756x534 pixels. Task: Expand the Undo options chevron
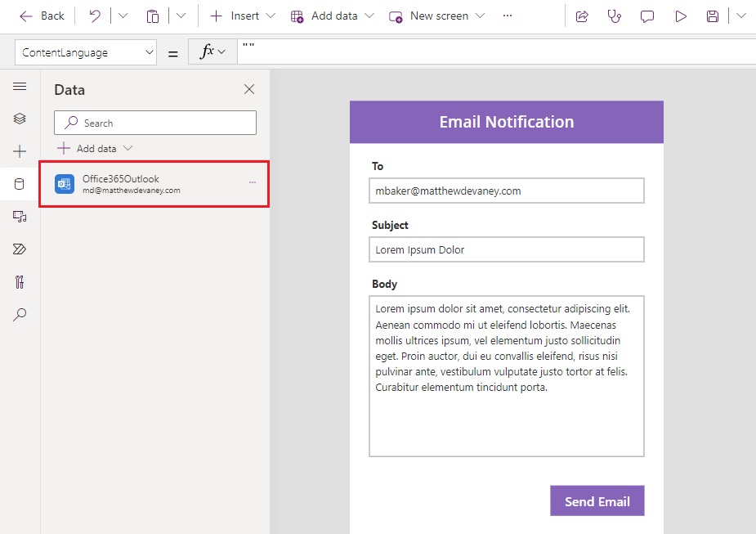pyautogui.click(x=123, y=16)
